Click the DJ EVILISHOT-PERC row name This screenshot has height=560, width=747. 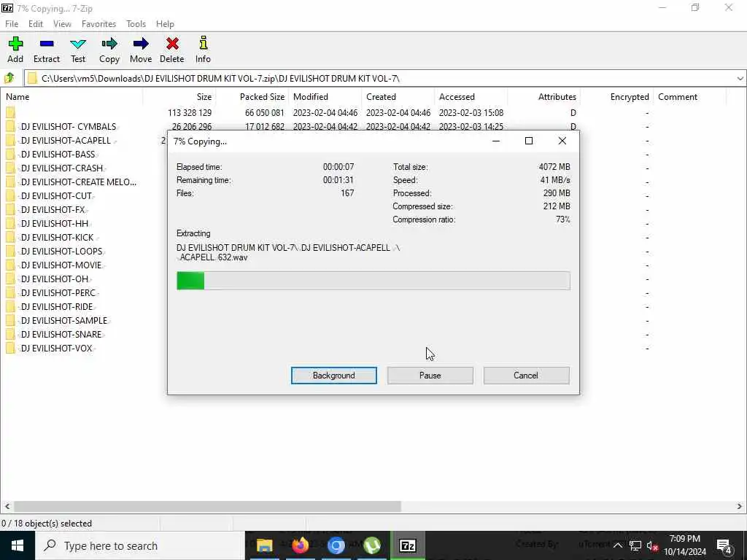pyautogui.click(x=58, y=293)
